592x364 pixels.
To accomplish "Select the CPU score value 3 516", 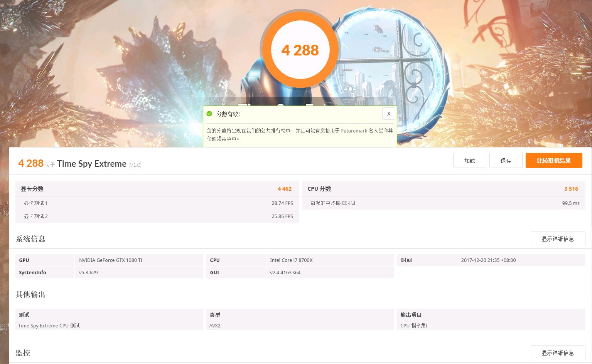I will coord(571,189).
